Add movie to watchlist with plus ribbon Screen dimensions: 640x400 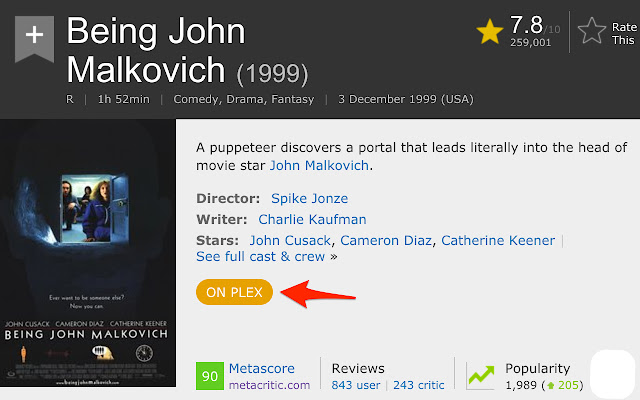click(x=33, y=36)
